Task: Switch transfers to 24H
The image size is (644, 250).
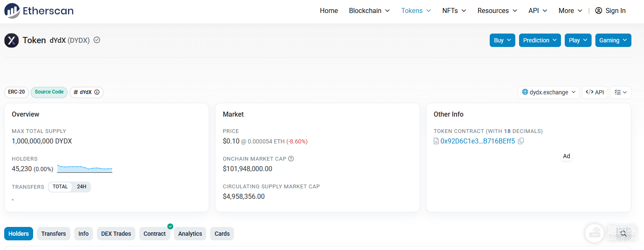Action: (x=82, y=187)
